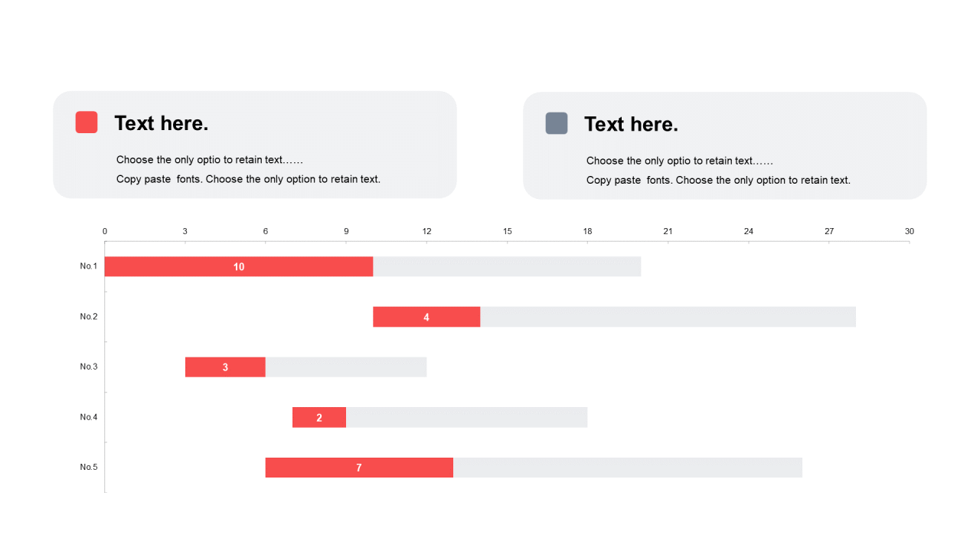Select the right 'Text here.' heading
Screen dimensions: 980x551
point(632,124)
